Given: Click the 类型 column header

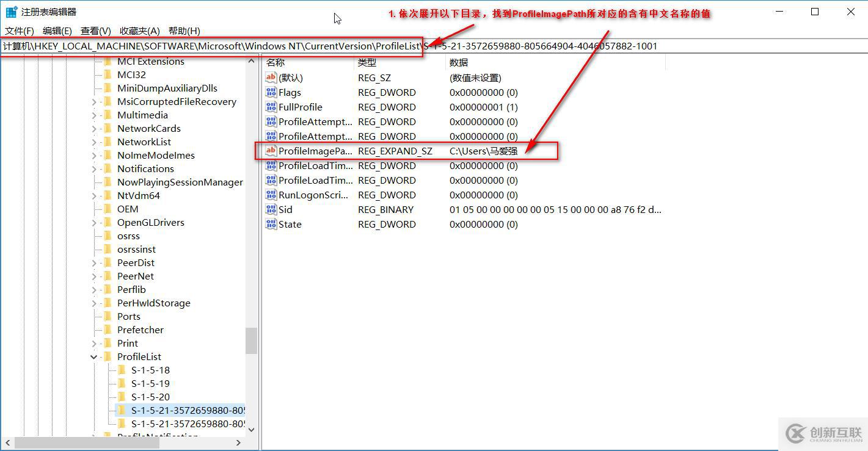Looking at the screenshot, I should click(400, 62).
